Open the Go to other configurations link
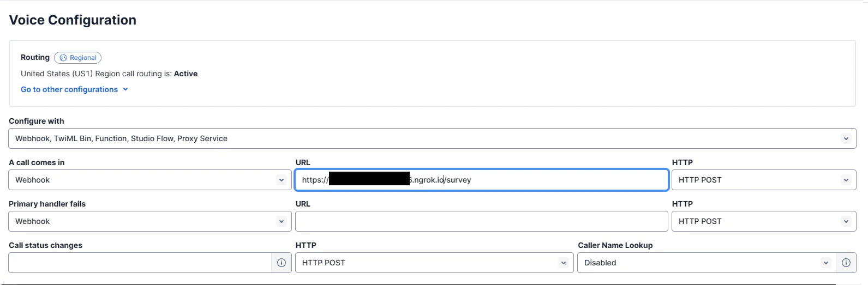This screenshot has width=868, height=285. (69, 89)
